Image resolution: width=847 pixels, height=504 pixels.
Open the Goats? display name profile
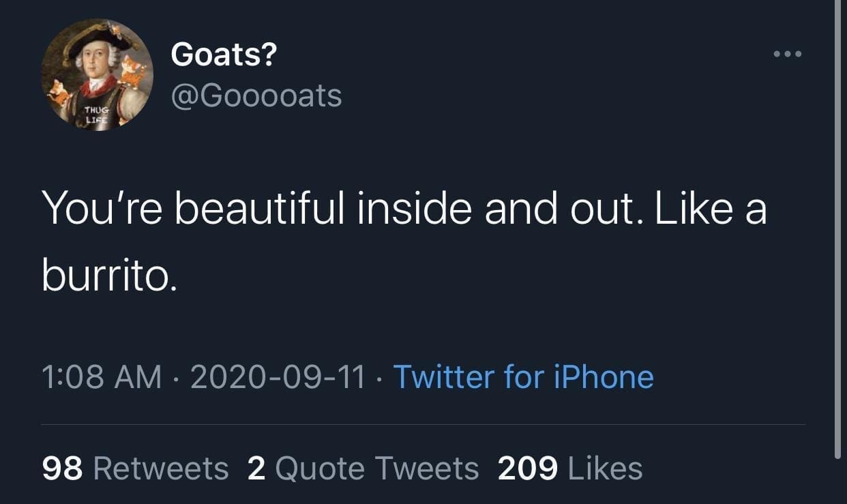pos(223,54)
